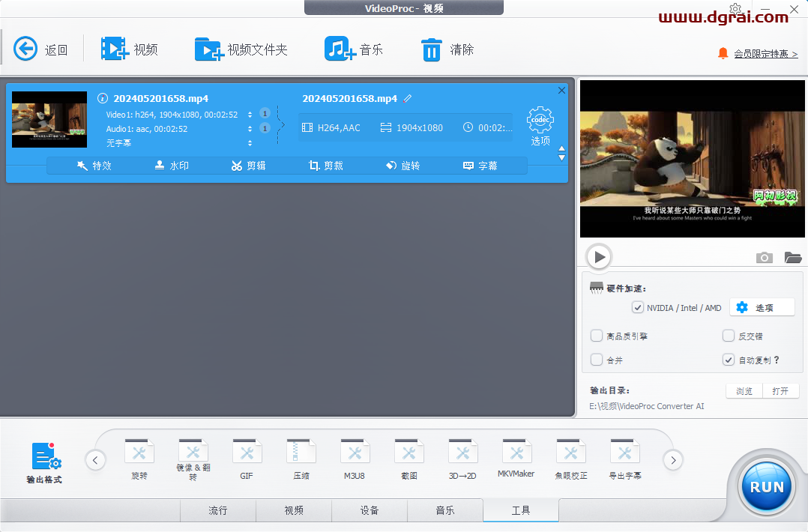Select the M3U8 toolbox item
Screen dimensions: 808x532
pos(355,459)
